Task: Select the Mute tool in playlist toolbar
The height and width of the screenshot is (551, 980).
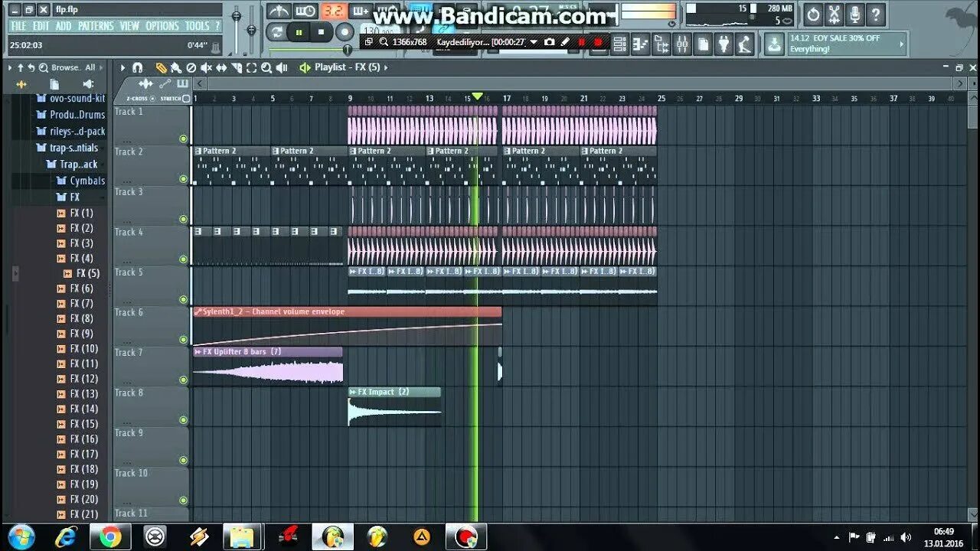Action: coord(207,67)
